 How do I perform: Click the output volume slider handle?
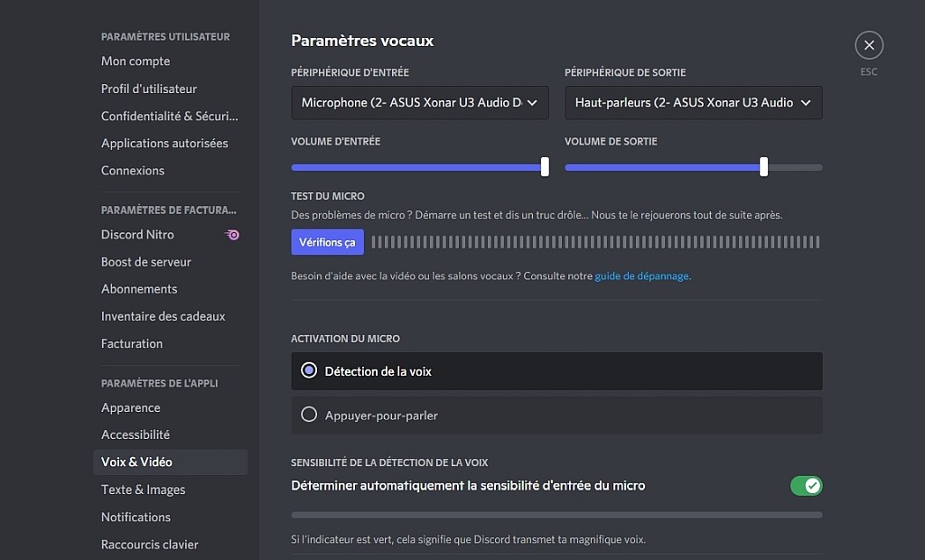pyautogui.click(x=764, y=167)
